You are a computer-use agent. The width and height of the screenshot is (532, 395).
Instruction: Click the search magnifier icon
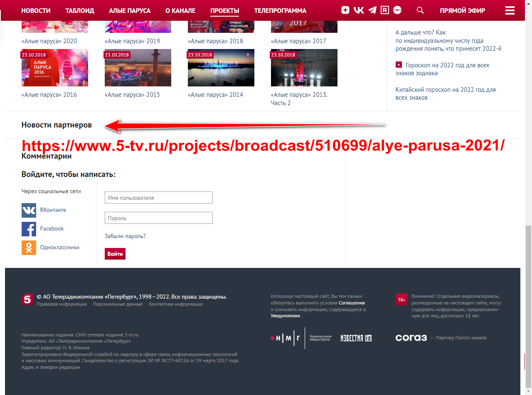coord(420,10)
